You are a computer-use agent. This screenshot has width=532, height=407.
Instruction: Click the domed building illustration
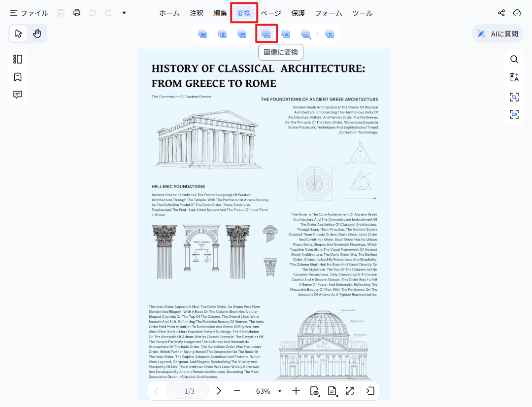(x=323, y=344)
